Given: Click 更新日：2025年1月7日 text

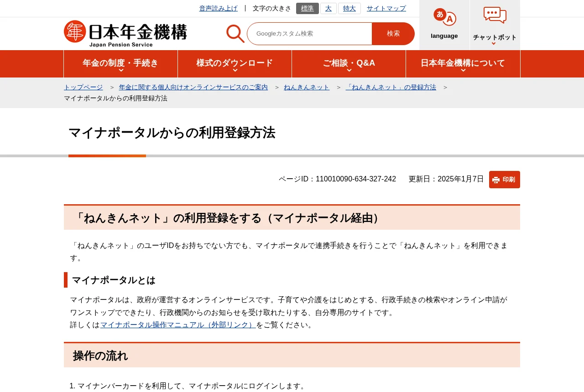Looking at the screenshot, I should click(x=446, y=179).
